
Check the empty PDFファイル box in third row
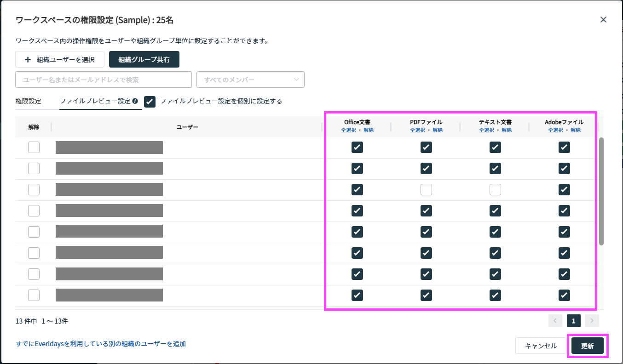(x=426, y=189)
